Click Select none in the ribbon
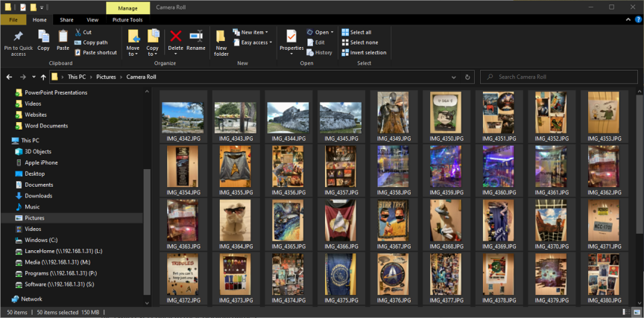644x318 pixels. pyautogui.click(x=361, y=42)
